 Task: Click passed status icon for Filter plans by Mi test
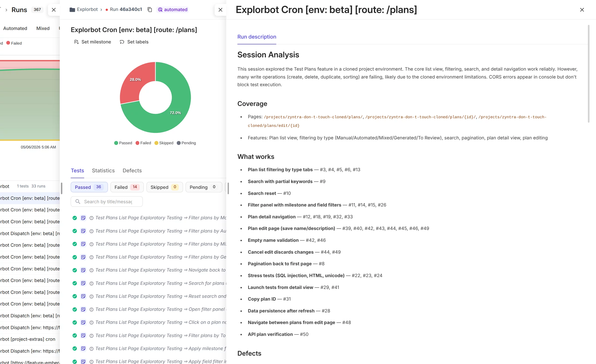75,244
